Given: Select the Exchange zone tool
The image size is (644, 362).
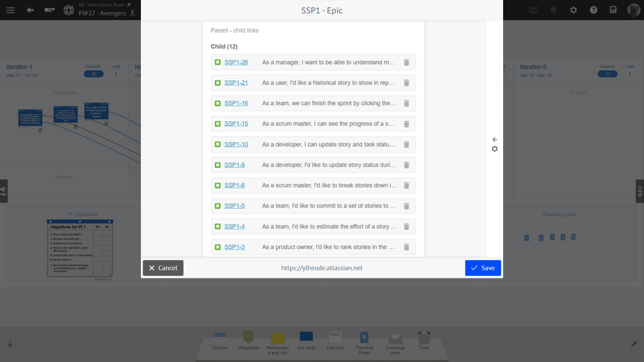Looking at the screenshot, I should point(395,339).
